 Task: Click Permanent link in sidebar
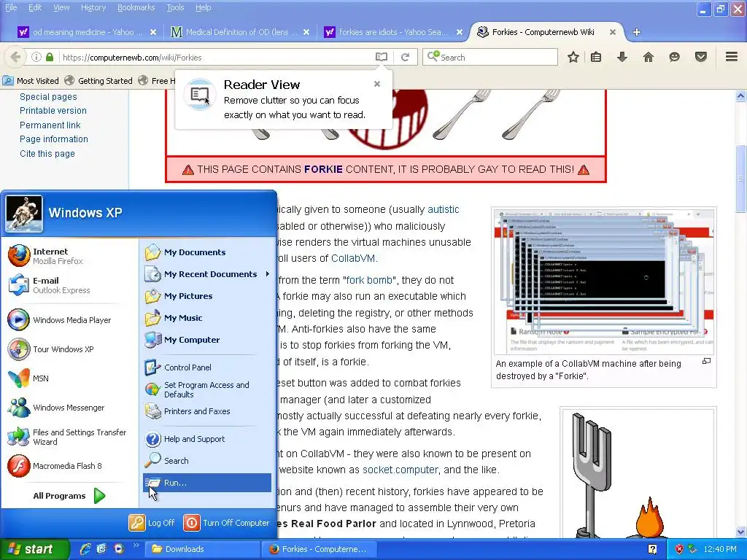pos(50,125)
